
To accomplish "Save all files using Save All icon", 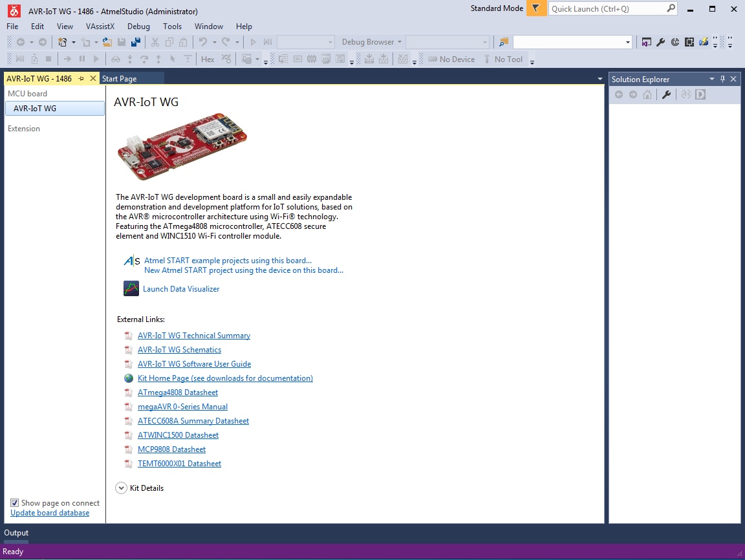I will [135, 42].
